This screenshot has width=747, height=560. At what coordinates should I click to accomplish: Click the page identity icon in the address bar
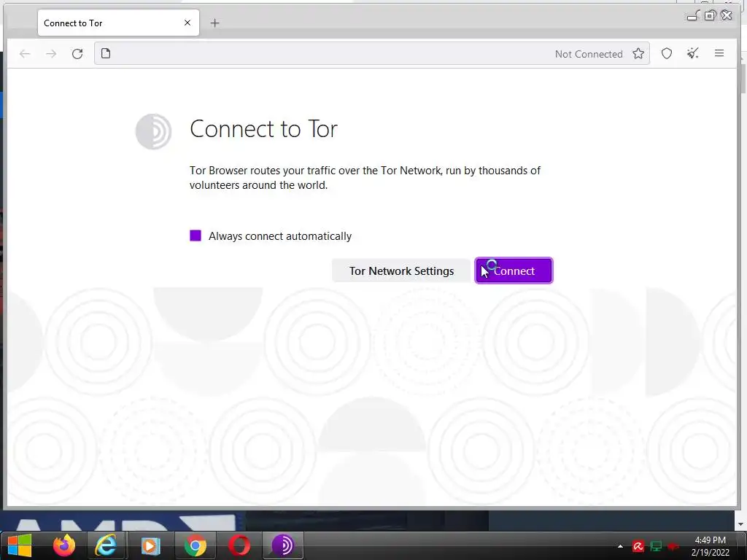[106, 53]
